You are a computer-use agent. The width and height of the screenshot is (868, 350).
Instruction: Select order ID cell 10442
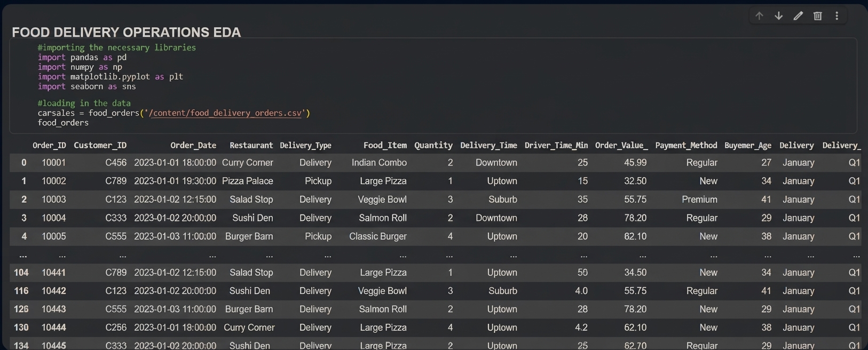pyautogui.click(x=53, y=291)
